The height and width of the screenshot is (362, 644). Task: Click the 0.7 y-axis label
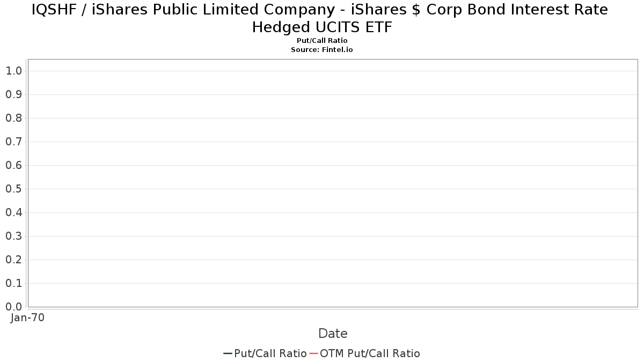(14, 142)
